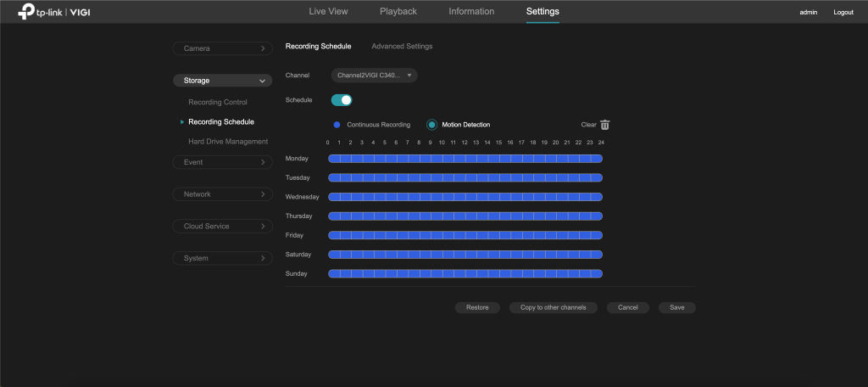Log out of the admin account
868x387 pixels.
coord(843,12)
